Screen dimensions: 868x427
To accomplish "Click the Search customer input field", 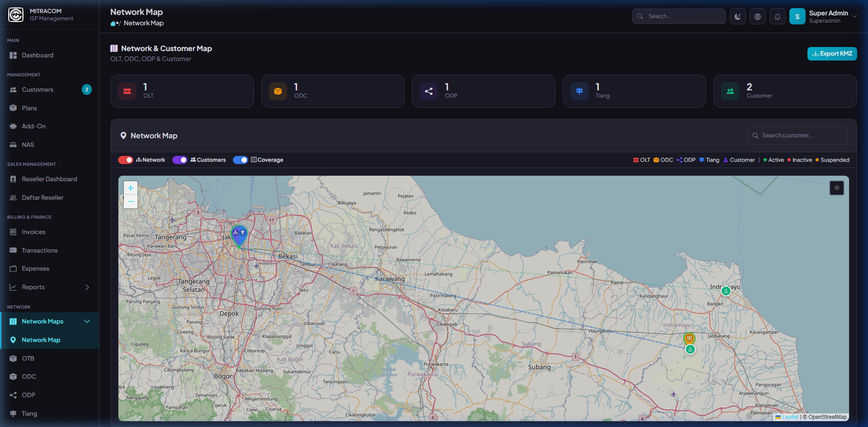I will click(x=797, y=135).
